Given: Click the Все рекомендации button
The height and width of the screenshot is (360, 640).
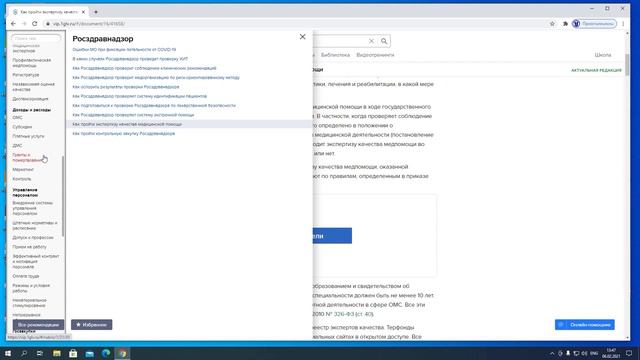Looking at the screenshot, I should [38, 324].
